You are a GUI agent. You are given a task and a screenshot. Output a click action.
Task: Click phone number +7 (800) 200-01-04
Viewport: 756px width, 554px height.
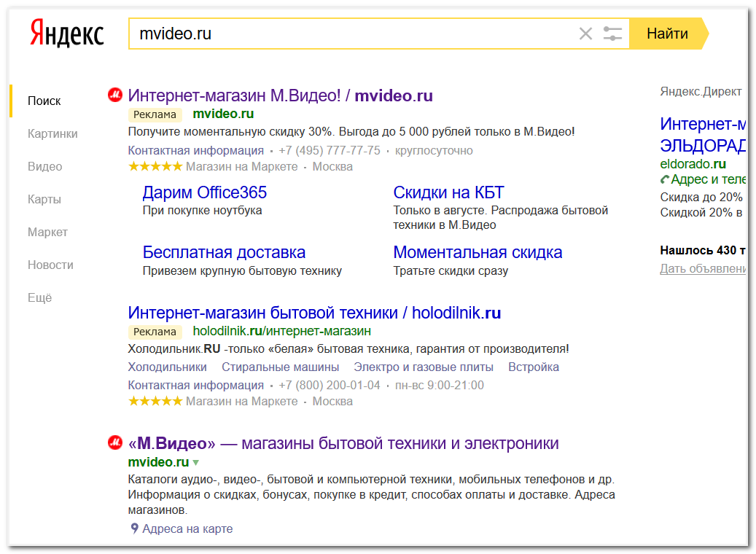tap(330, 385)
